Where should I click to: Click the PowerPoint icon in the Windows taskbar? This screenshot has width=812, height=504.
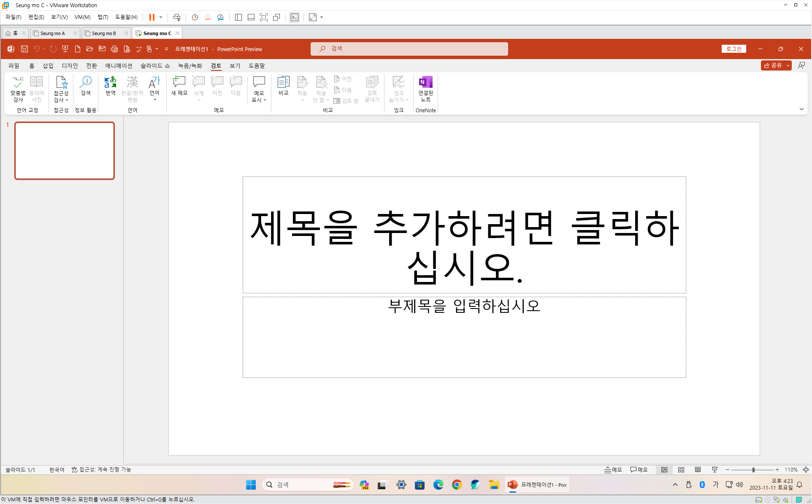512,485
